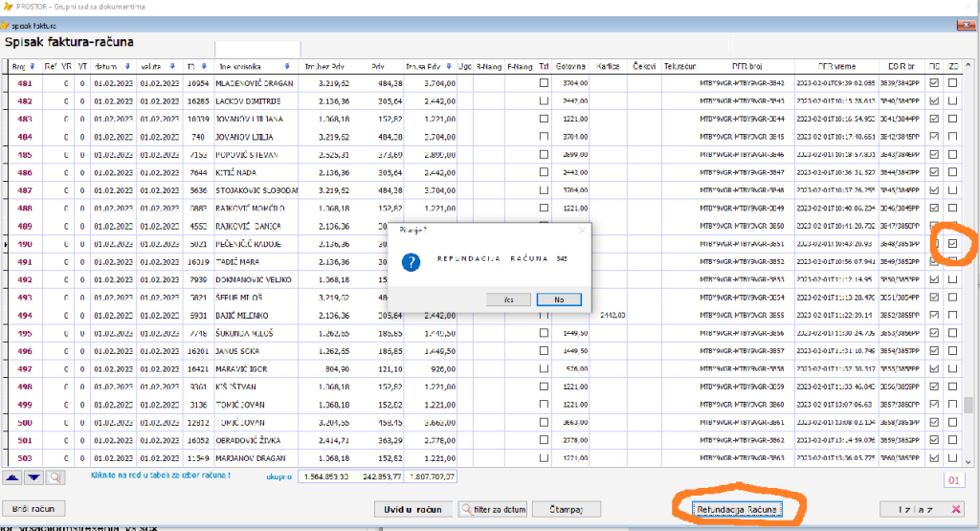The height and width of the screenshot is (531, 980).
Task: Sort by the Broj column arrow
Action: (x=33, y=66)
